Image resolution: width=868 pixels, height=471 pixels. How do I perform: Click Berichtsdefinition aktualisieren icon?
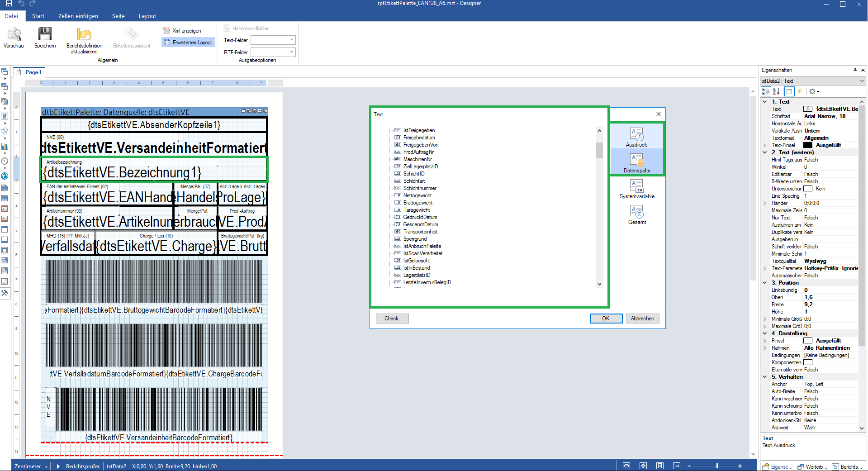pyautogui.click(x=84, y=37)
